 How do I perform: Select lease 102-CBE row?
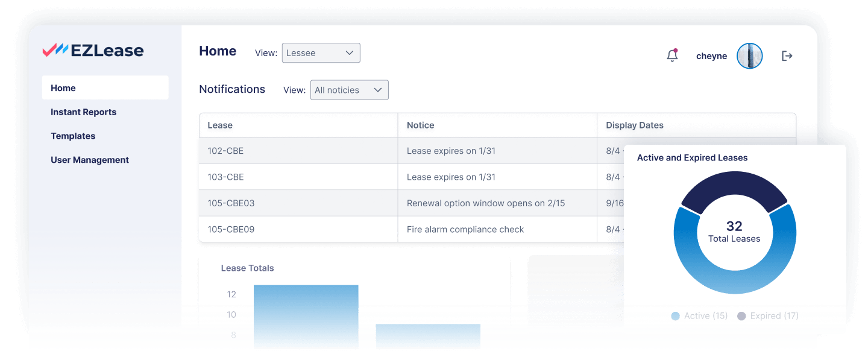pos(225,151)
